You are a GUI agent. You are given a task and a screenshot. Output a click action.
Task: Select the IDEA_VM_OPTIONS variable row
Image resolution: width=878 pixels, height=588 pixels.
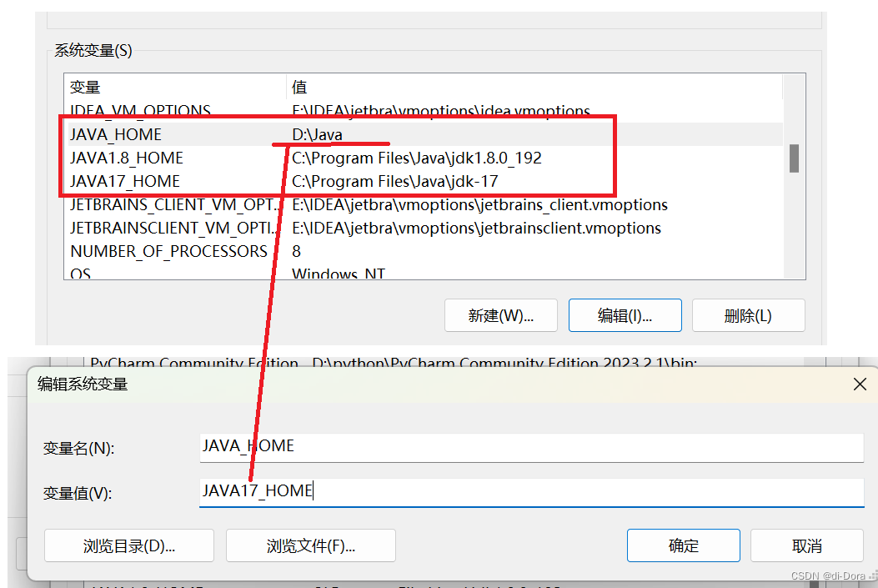click(423, 111)
